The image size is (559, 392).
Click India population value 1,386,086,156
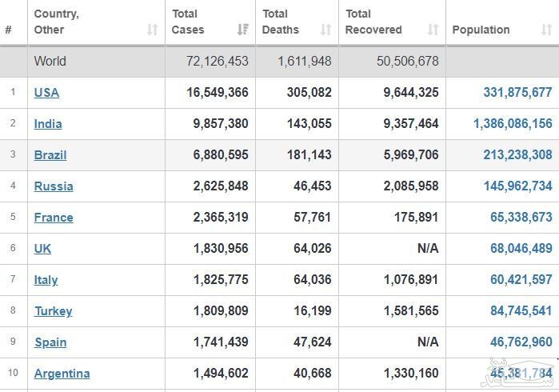coord(513,123)
